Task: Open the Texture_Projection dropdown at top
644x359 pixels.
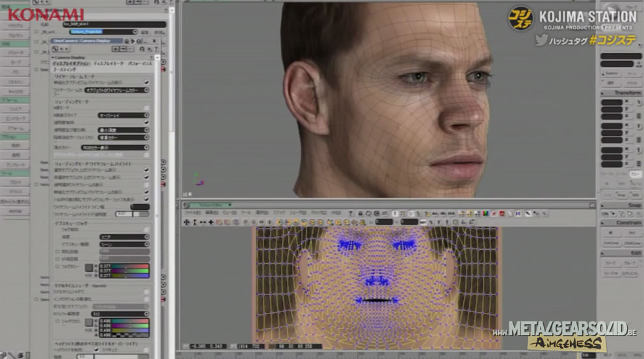Action: (x=103, y=32)
